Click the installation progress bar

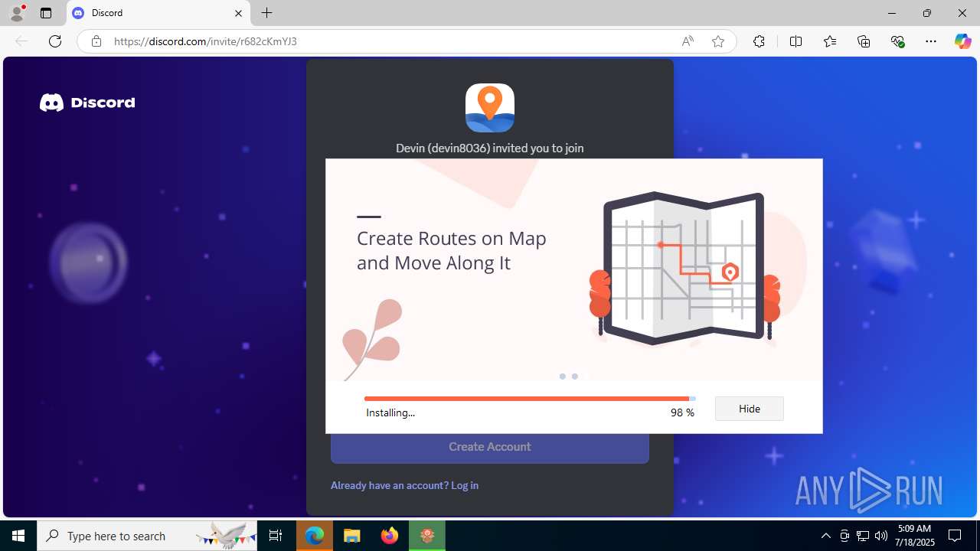coord(530,399)
